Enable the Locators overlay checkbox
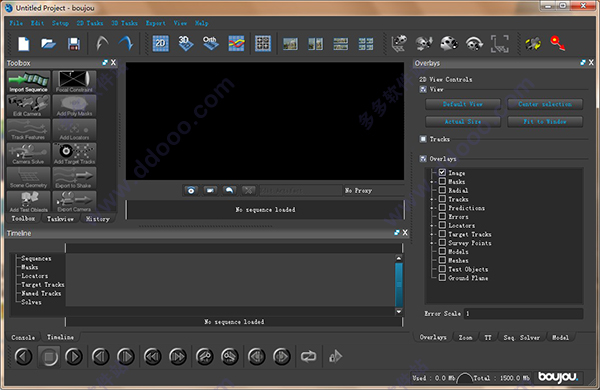Viewport: 600px width, 390px height. click(442, 225)
